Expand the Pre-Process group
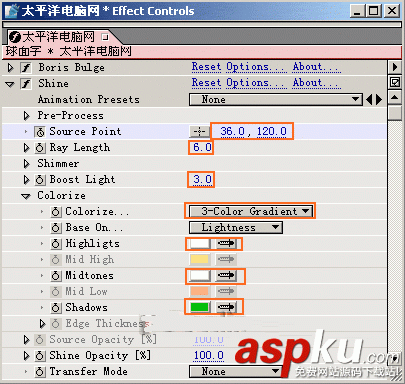The width and height of the screenshot is (405, 384). pyautogui.click(x=26, y=116)
